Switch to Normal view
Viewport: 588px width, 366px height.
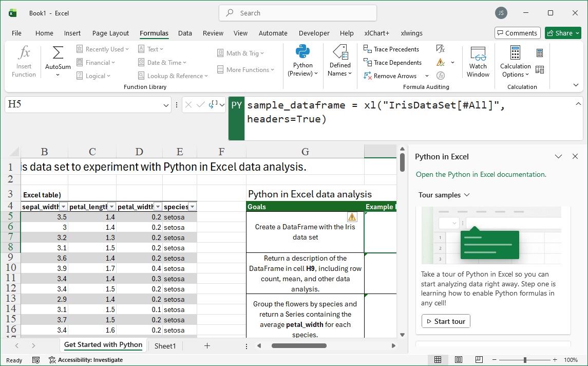coord(438,360)
